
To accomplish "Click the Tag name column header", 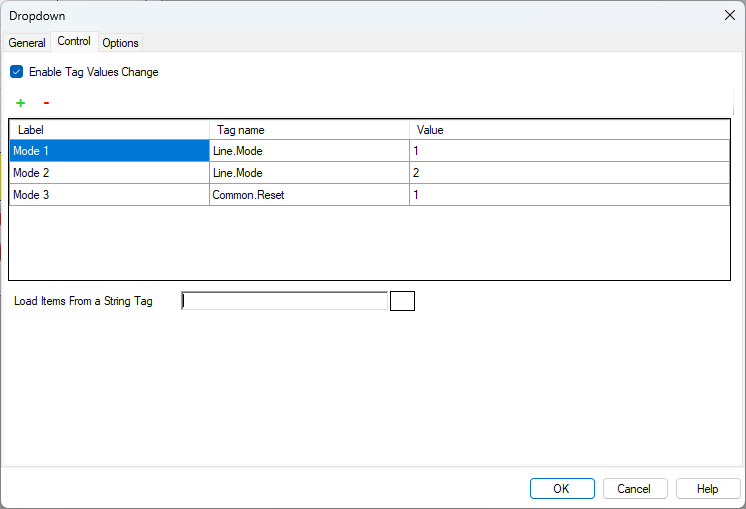I will pyautogui.click(x=309, y=130).
